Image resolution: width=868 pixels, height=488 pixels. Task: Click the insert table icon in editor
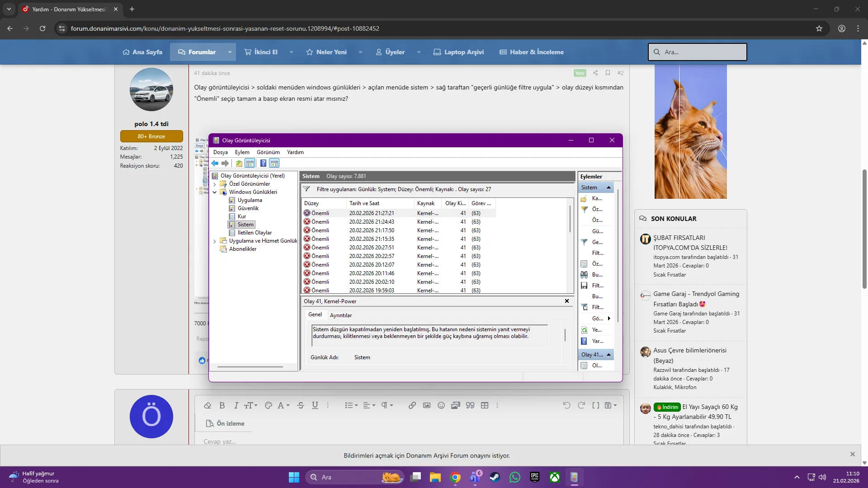coord(485,405)
